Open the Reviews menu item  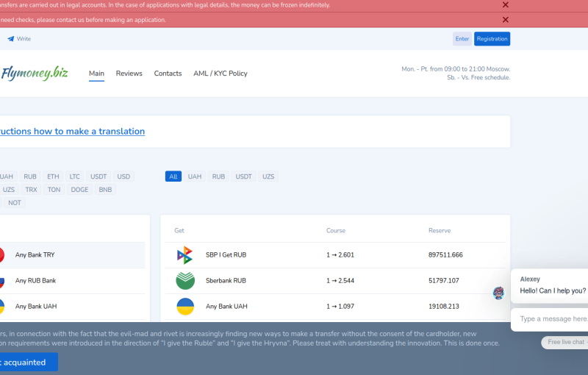[129, 74]
